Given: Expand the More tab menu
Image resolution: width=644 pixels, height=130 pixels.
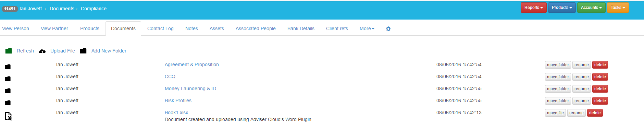Looking at the screenshot, I should 367,28.
